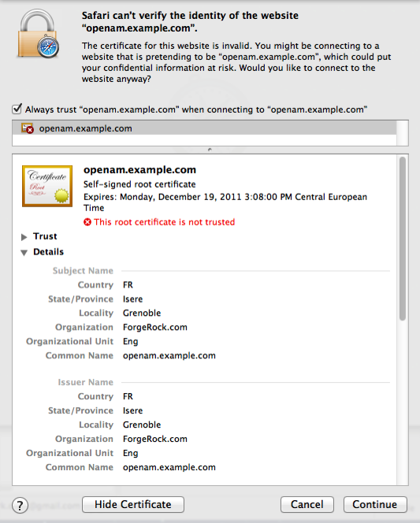Click the certificate details vertical scrollbar
This screenshot has height=523, width=420.
(403, 239)
